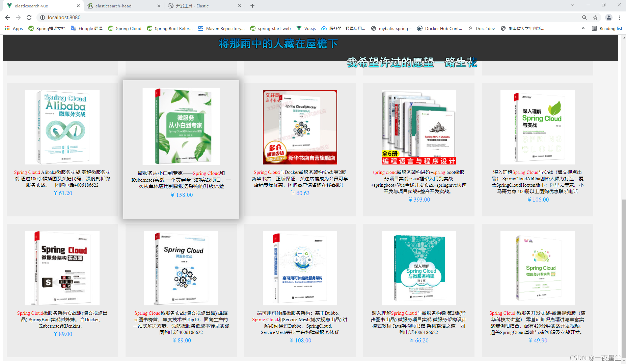Open the Chrome three-dot menu

point(620,18)
